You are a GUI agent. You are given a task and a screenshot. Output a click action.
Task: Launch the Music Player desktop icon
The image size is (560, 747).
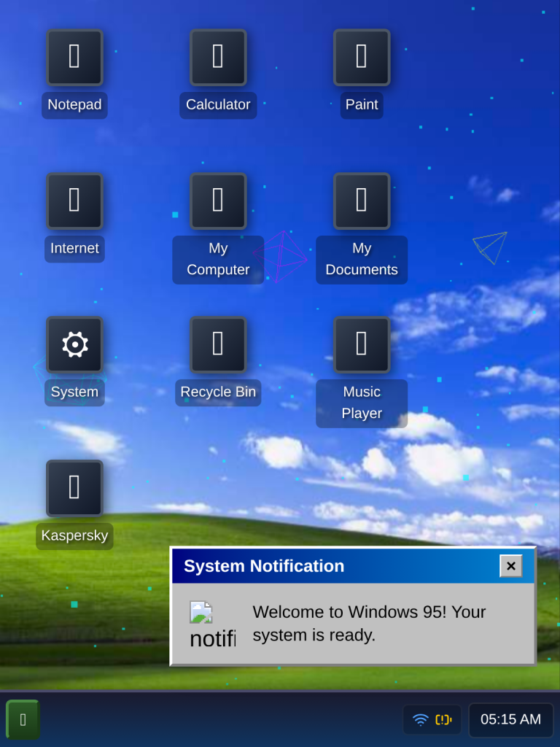pos(362,345)
